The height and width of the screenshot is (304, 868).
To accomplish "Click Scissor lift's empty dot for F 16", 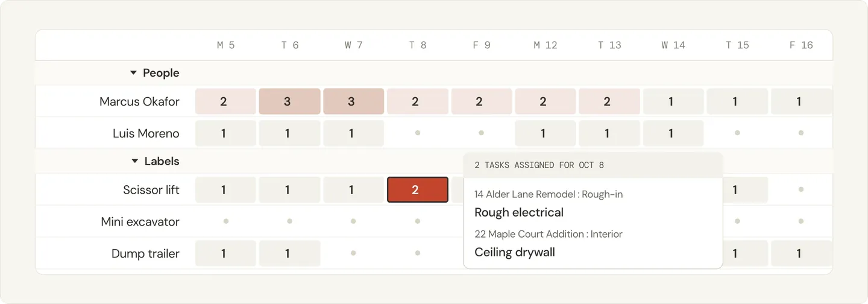I will pyautogui.click(x=801, y=189).
